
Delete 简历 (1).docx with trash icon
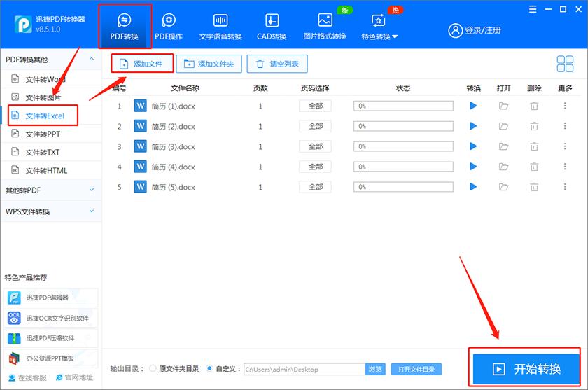[x=534, y=106]
